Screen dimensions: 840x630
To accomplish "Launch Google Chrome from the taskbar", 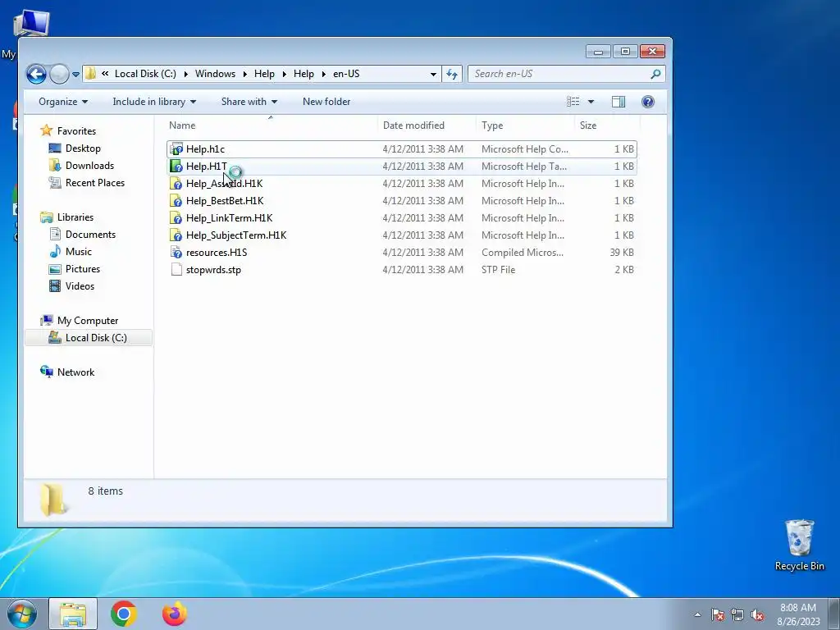I will 124,614.
